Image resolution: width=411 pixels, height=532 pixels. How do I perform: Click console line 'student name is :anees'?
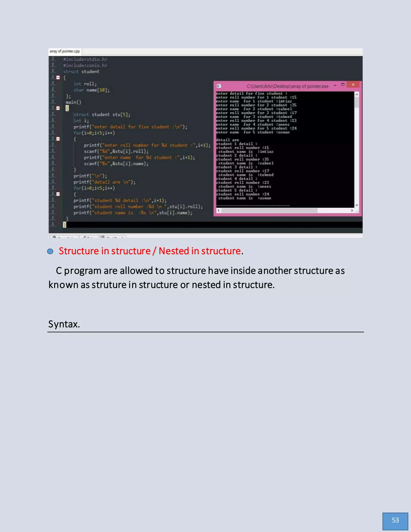[244, 187]
